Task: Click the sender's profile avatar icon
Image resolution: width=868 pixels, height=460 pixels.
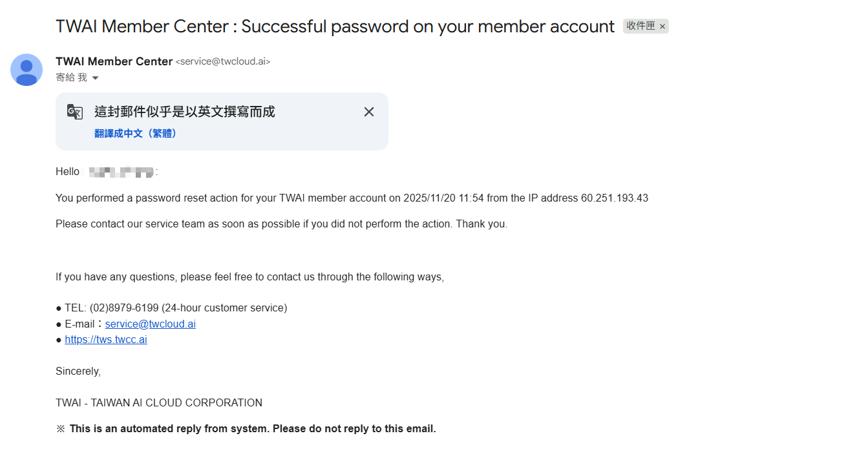Action: point(26,70)
